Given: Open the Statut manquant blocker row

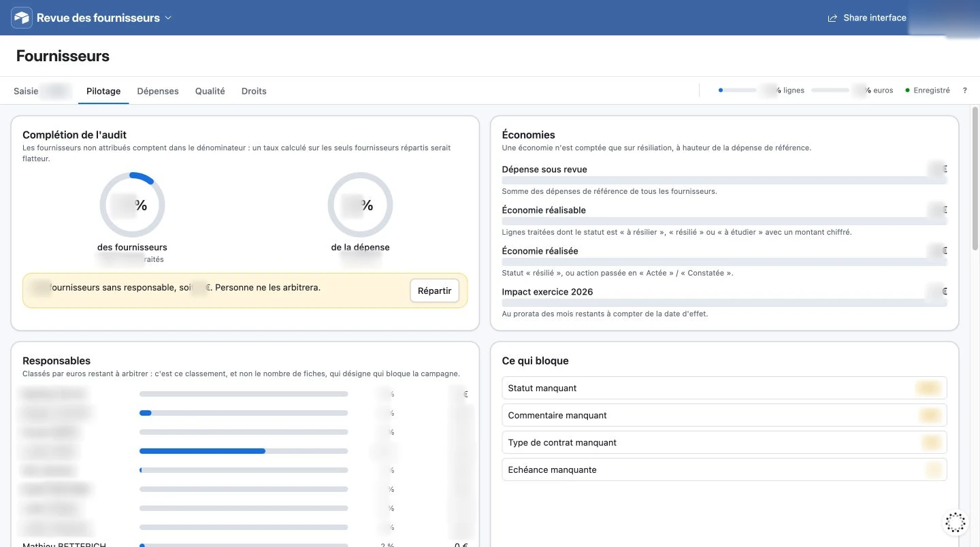Looking at the screenshot, I should [724, 388].
